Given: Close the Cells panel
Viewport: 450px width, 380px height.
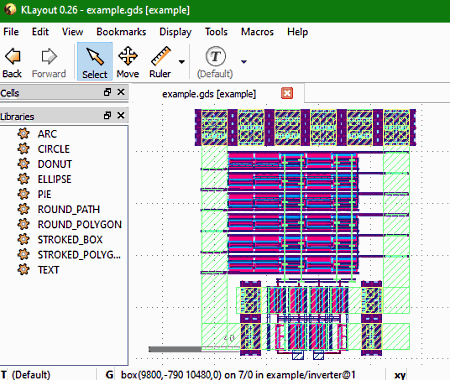Looking at the screenshot, I should (121, 92).
